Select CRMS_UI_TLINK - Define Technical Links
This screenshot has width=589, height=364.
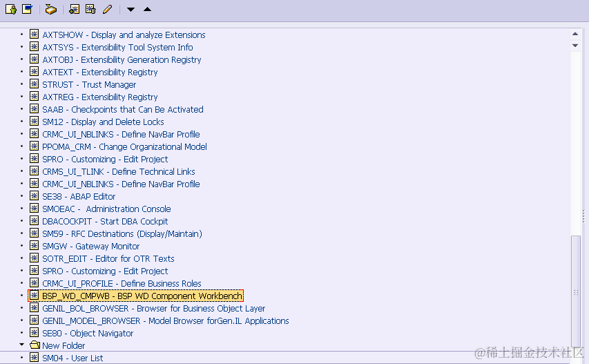[119, 172]
